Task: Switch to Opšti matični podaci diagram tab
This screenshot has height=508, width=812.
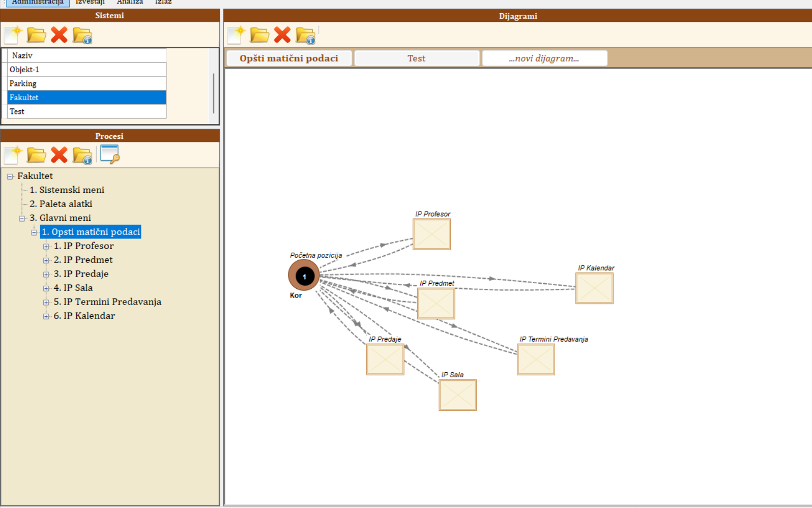Action: coord(289,58)
